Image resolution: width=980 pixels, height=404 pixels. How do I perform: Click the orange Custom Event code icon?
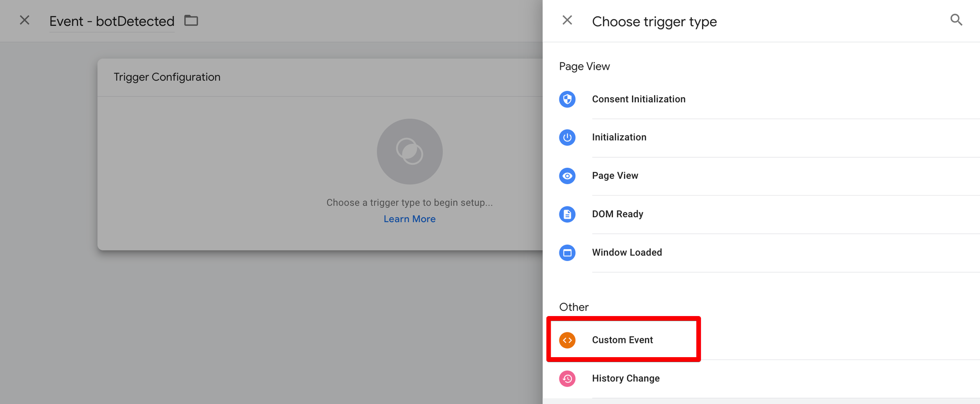tap(567, 340)
